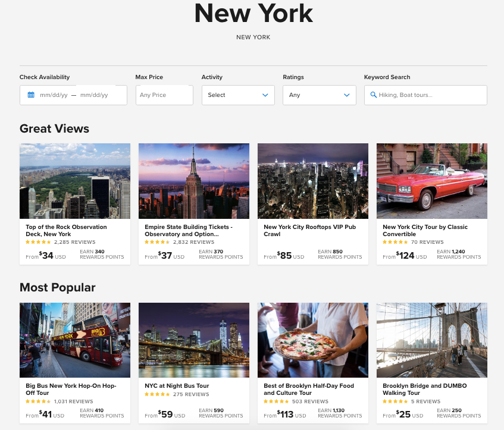Open the Activity Select dropdown

click(x=238, y=95)
